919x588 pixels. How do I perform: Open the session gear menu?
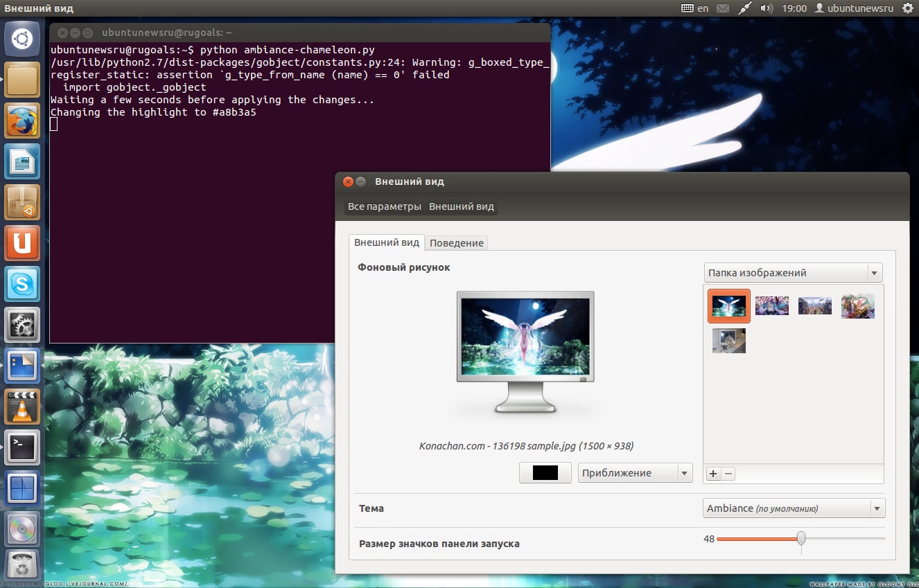click(x=908, y=8)
